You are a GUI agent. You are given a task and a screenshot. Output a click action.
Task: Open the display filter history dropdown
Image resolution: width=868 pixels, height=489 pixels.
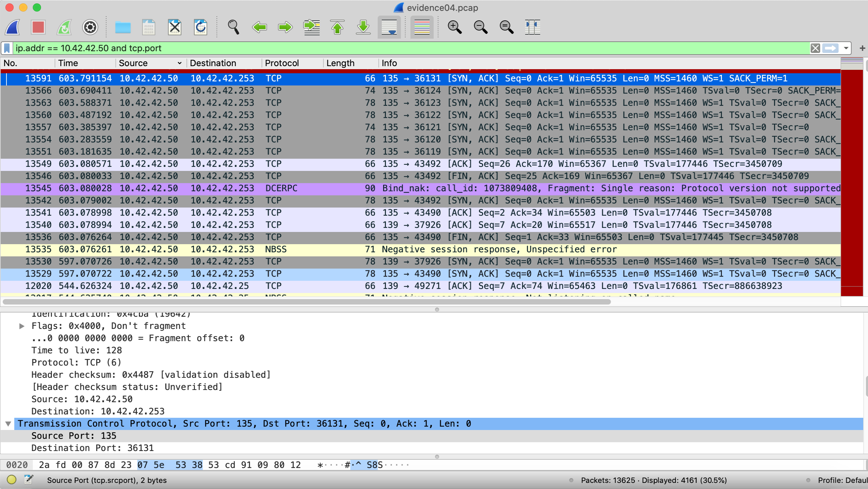pyautogui.click(x=846, y=48)
